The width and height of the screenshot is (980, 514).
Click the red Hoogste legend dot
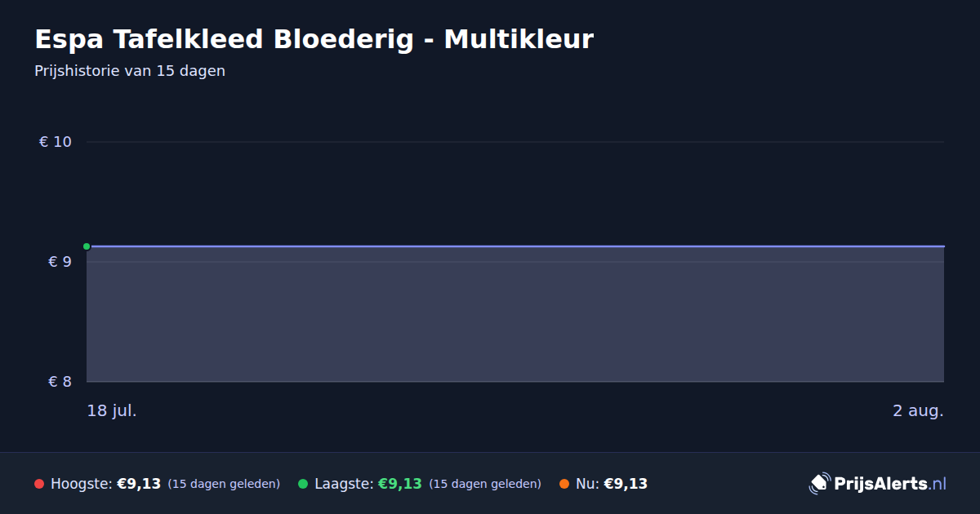click(x=39, y=484)
